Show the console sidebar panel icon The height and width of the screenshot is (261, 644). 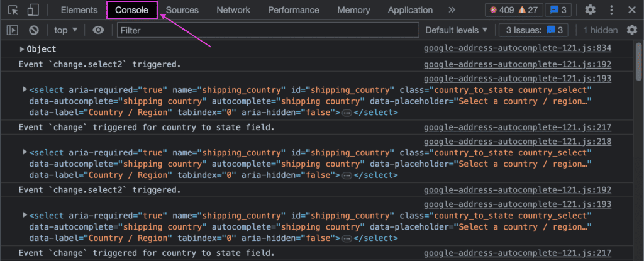point(13,30)
